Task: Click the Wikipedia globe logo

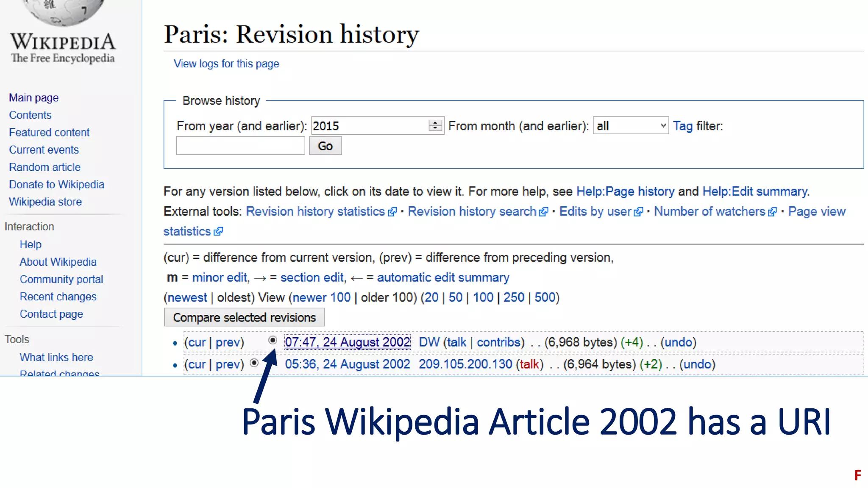Action: (x=63, y=13)
